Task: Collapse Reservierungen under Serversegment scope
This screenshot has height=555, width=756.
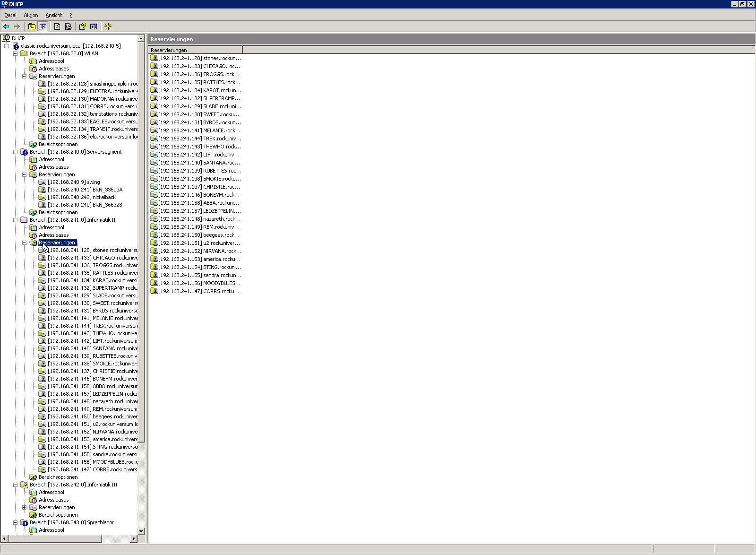Action: click(x=24, y=174)
